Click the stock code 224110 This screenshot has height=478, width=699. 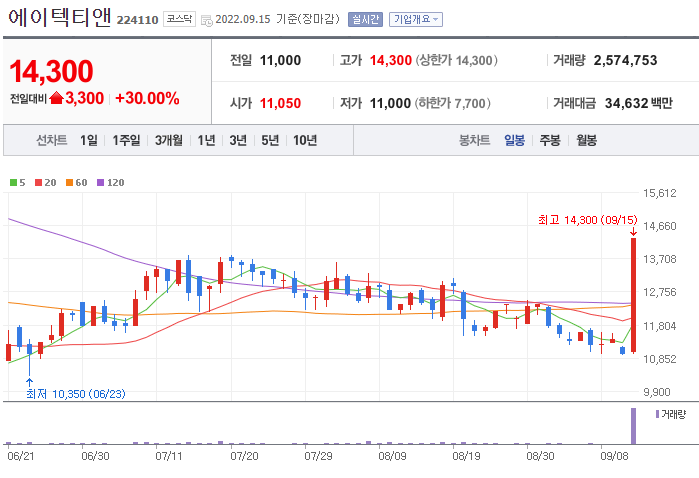tap(137, 20)
